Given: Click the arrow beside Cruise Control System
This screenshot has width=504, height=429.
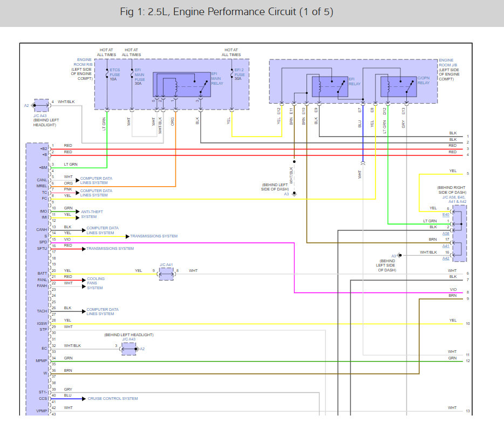Looking at the screenshot, I should click(x=83, y=399).
